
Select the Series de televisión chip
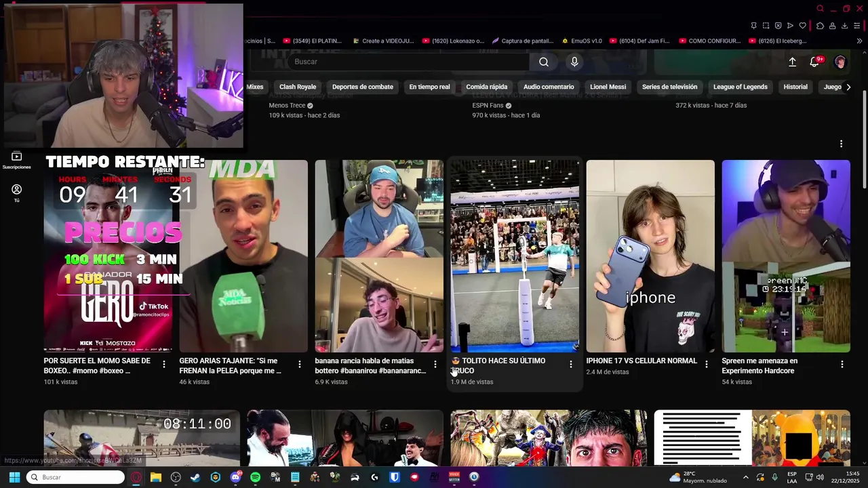click(669, 87)
